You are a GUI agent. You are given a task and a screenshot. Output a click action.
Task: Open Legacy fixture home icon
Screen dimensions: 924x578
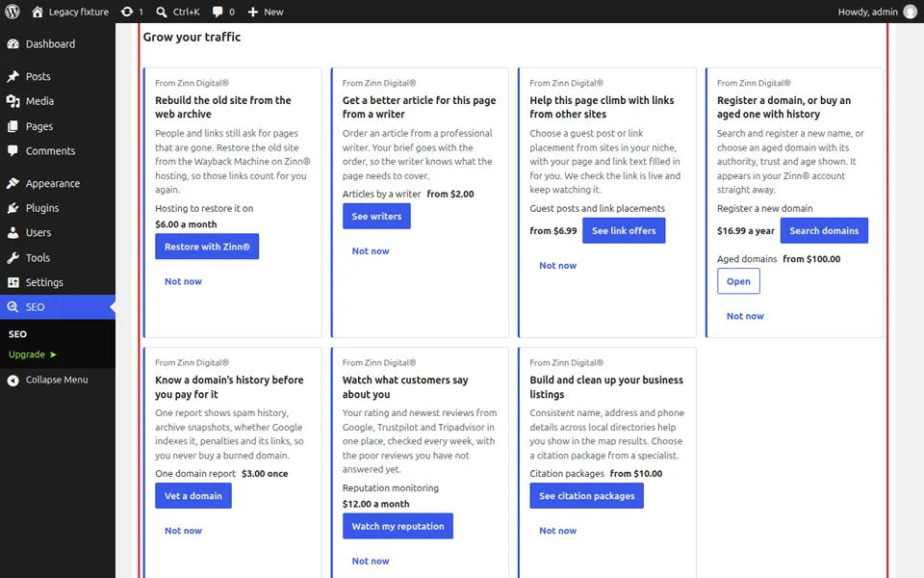[x=38, y=12]
